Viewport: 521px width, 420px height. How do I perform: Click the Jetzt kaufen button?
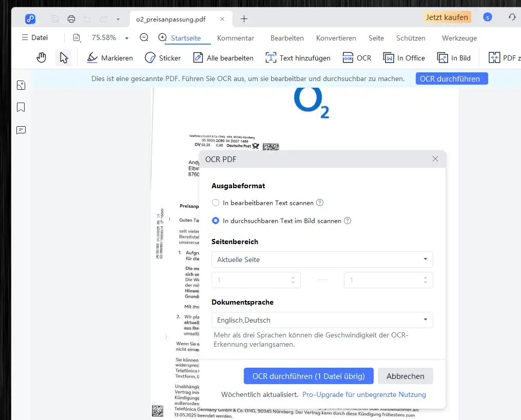(x=447, y=17)
